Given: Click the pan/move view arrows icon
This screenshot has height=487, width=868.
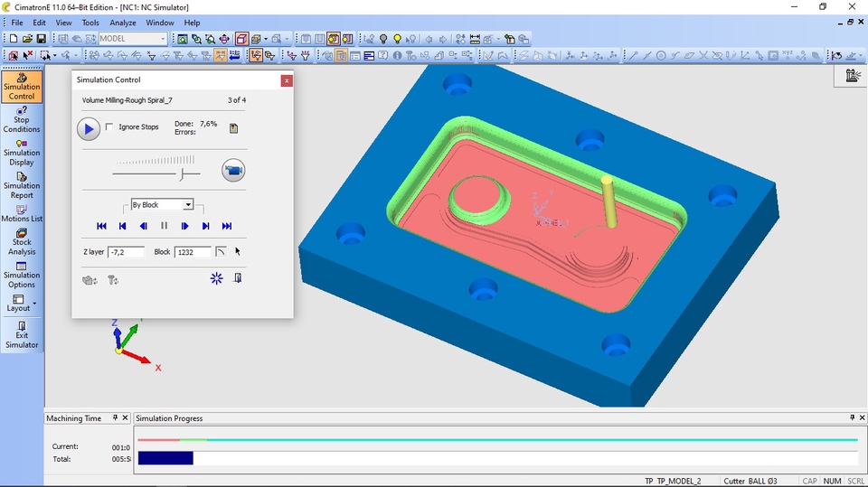Looking at the screenshot, I should pos(224,39).
